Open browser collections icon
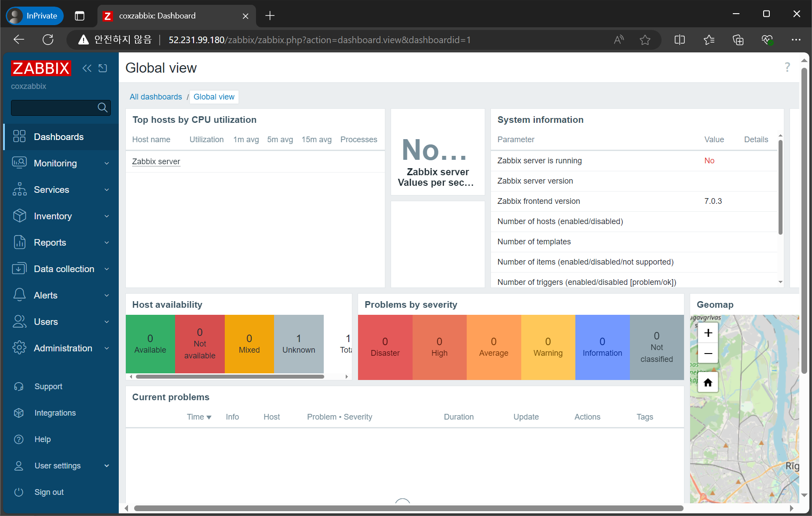Viewport: 812px width, 516px height. [738, 40]
